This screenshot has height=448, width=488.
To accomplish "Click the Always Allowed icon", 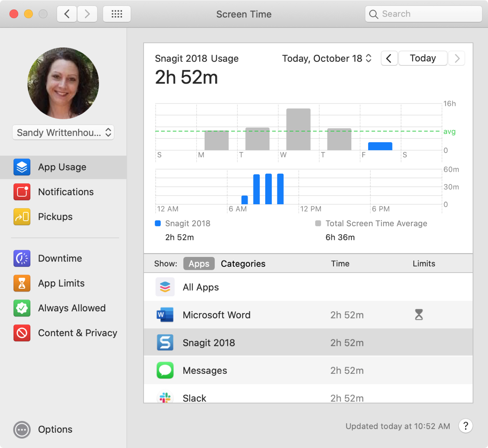I will click(22, 308).
